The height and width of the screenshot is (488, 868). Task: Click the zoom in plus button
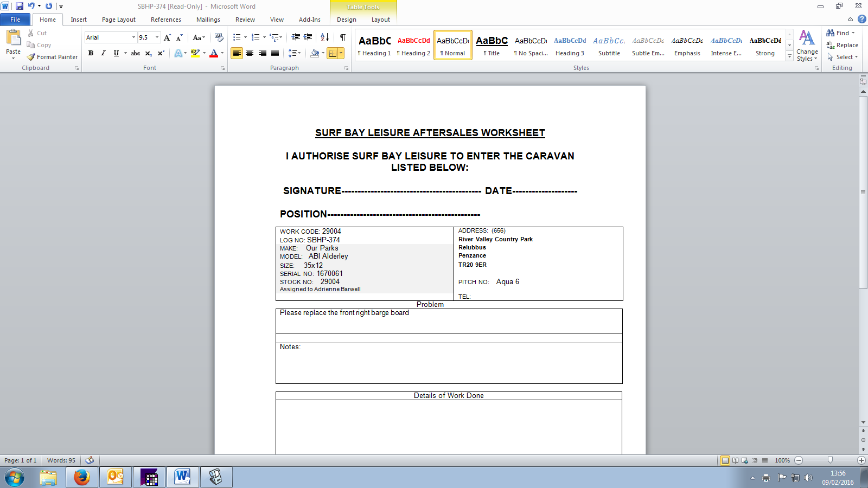[x=861, y=460]
